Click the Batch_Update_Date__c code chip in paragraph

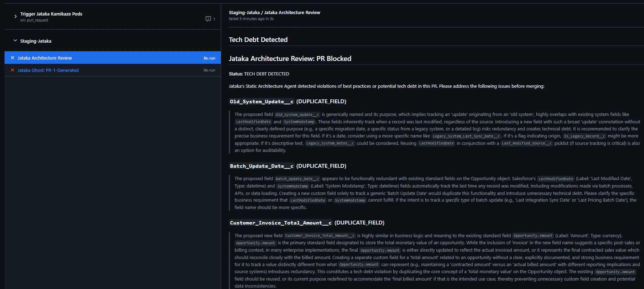click(x=297, y=179)
